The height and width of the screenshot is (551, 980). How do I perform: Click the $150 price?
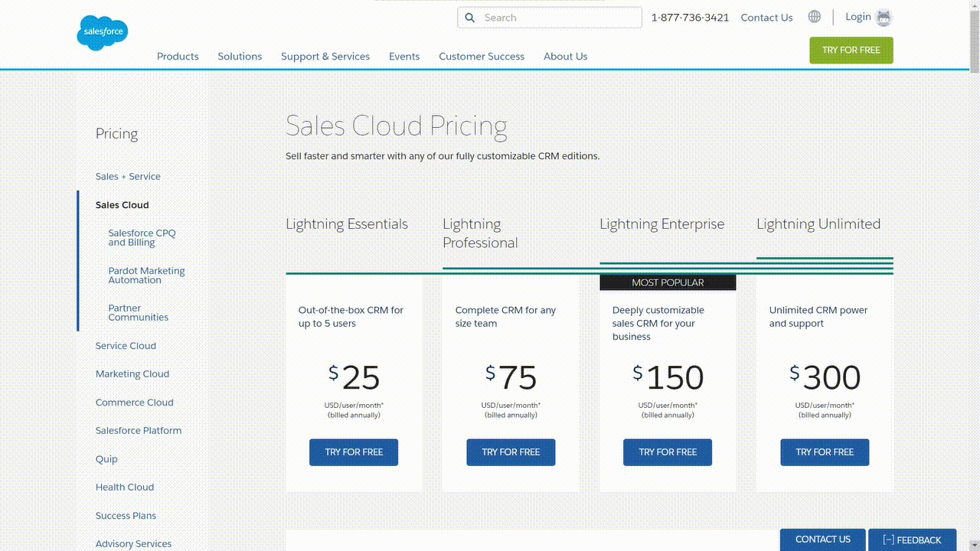[x=668, y=377]
